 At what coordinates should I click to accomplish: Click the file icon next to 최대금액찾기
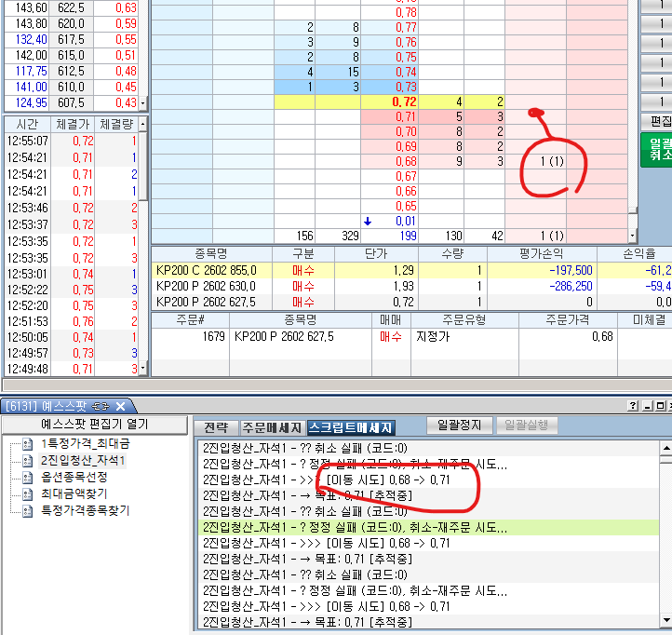point(27,493)
